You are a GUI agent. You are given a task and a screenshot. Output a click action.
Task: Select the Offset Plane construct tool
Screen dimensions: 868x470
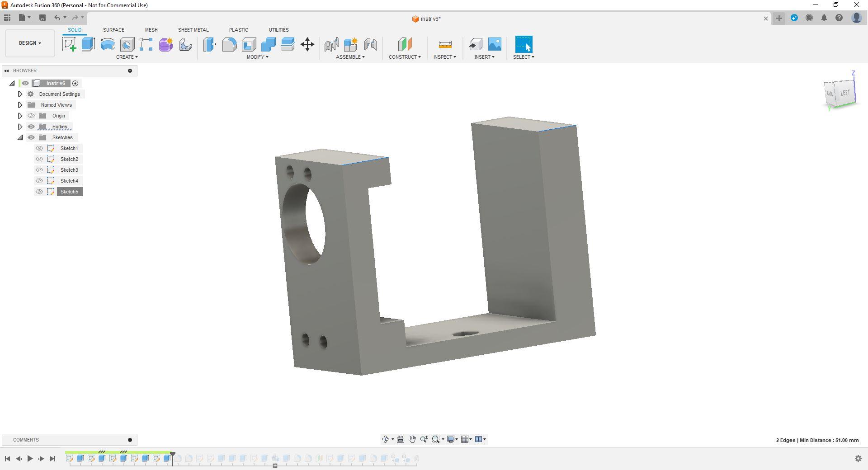(x=405, y=44)
